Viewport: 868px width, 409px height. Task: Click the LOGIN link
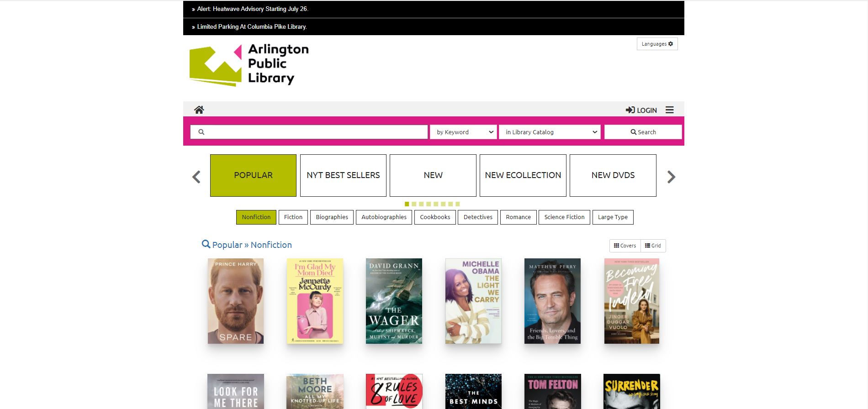(641, 110)
